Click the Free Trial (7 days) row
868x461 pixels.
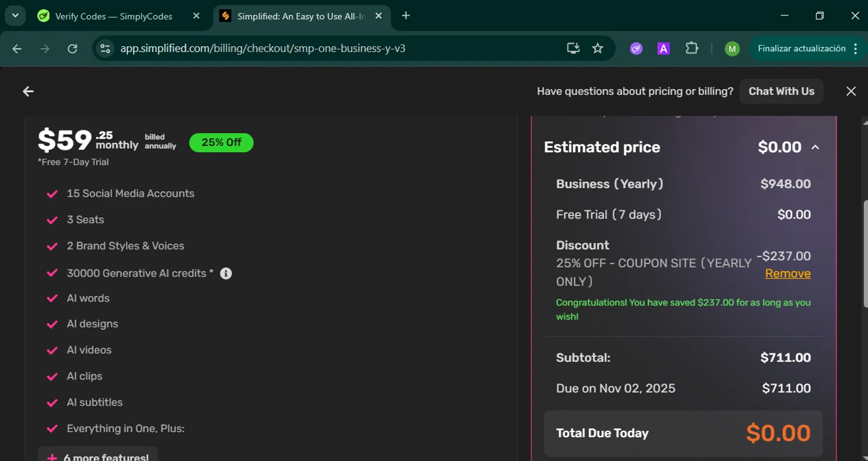click(x=683, y=215)
